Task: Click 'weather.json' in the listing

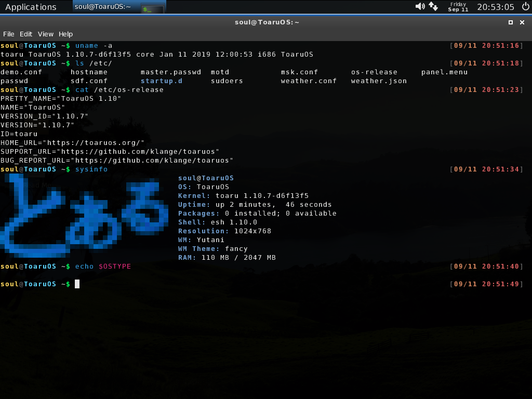Action: (379, 81)
